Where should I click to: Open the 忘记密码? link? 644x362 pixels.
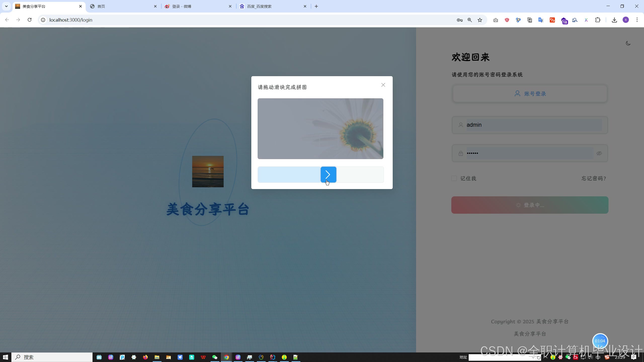coord(594,178)
